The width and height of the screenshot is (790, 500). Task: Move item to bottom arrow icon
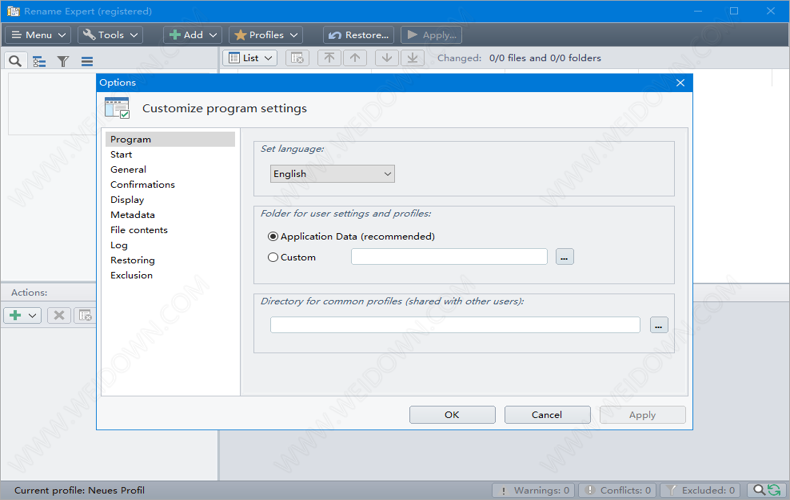[413, 58]
